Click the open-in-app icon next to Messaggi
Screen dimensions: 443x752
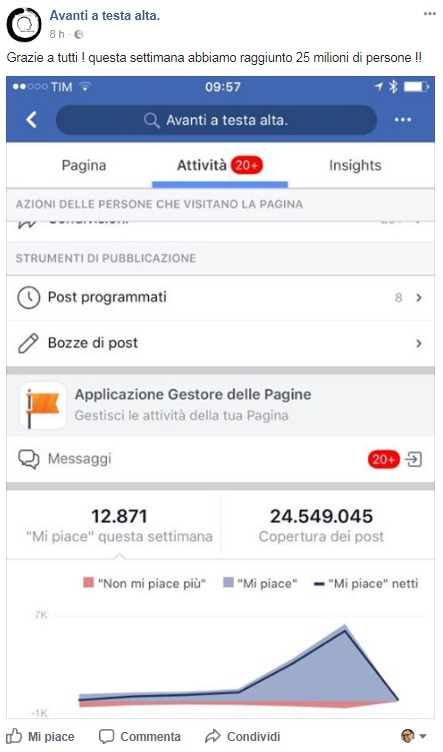tap(413, 459)
